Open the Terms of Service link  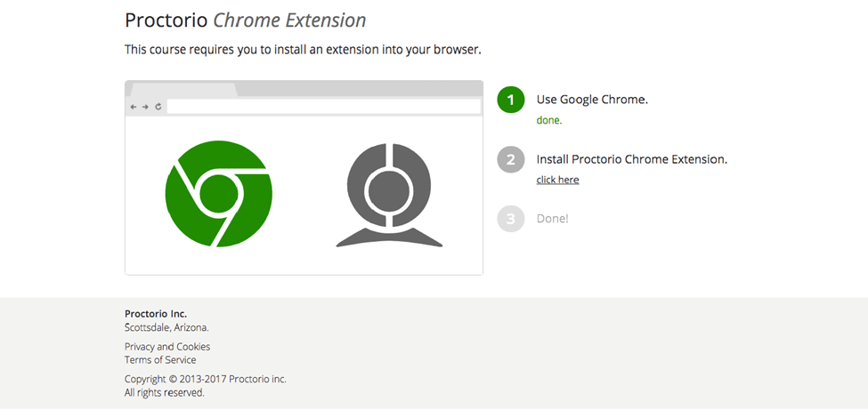(x=160, y=360)
